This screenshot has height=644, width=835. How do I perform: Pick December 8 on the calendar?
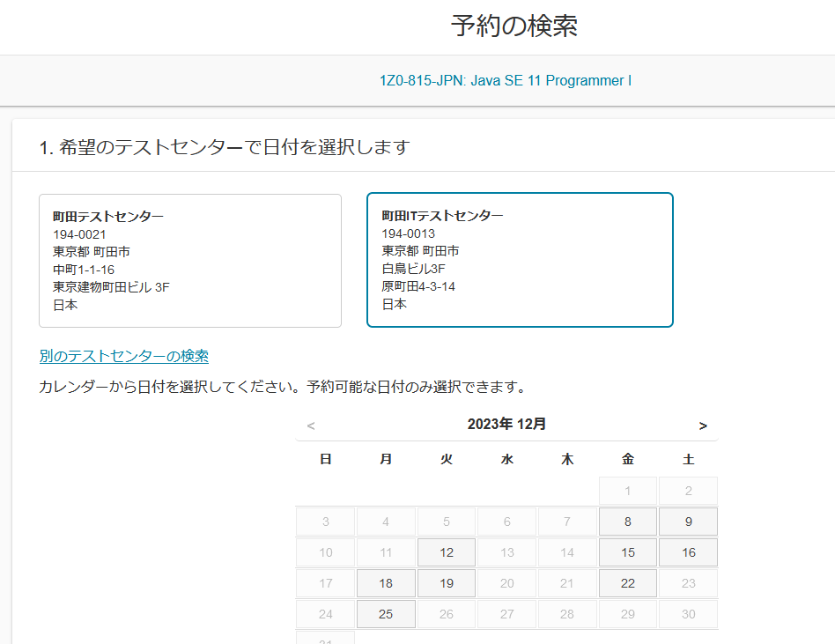[x=627, y=522]
